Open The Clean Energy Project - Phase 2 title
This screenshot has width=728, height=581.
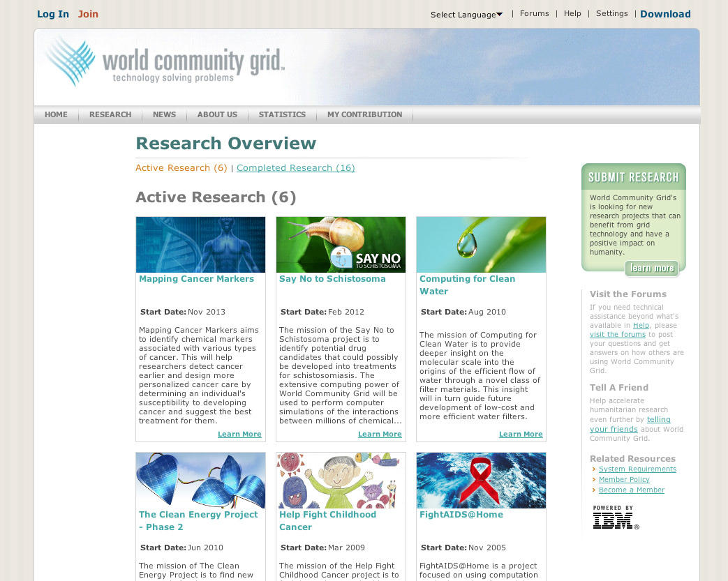point(198,521)
